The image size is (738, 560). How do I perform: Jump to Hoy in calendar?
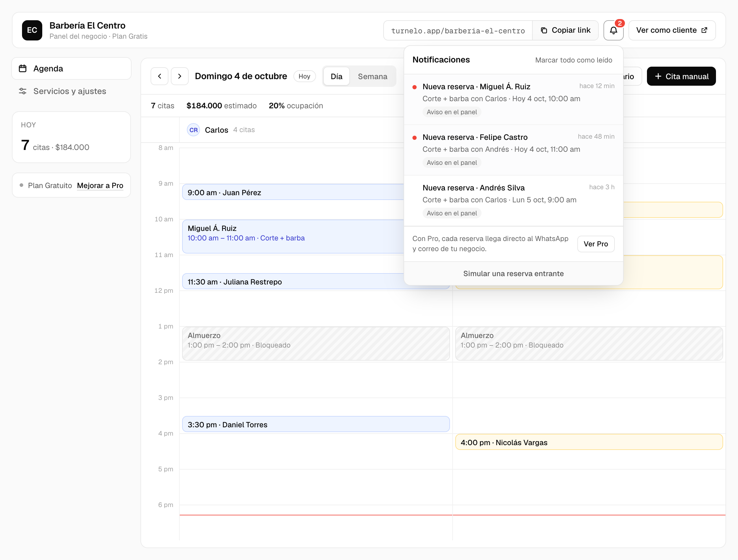click(x=304, y=76)
